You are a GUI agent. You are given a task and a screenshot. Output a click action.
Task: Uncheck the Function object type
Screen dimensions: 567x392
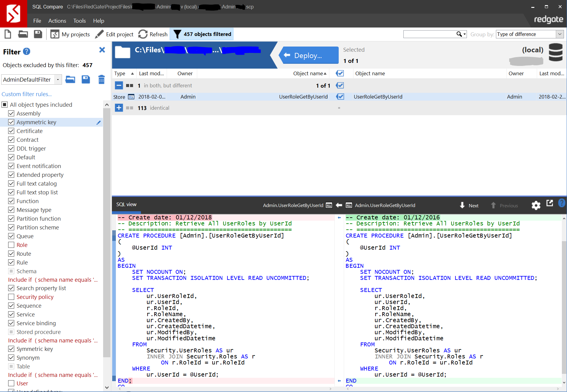click(11, 201)
